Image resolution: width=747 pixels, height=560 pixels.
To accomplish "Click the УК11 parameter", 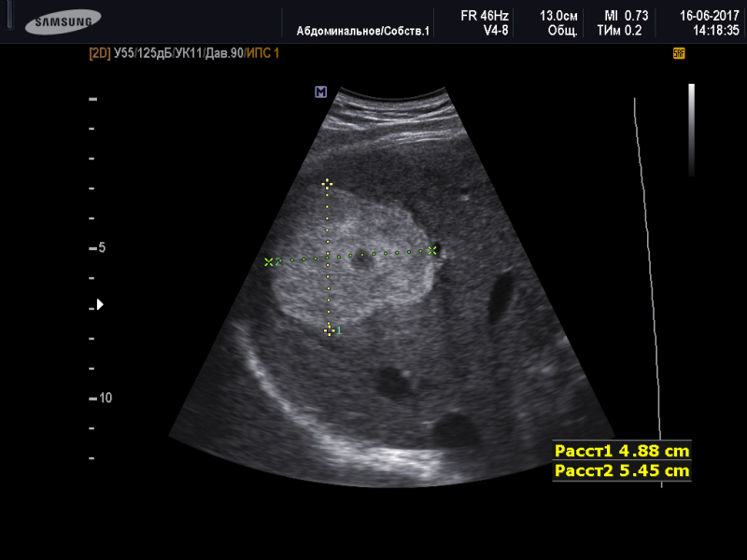I will [189, 53].
